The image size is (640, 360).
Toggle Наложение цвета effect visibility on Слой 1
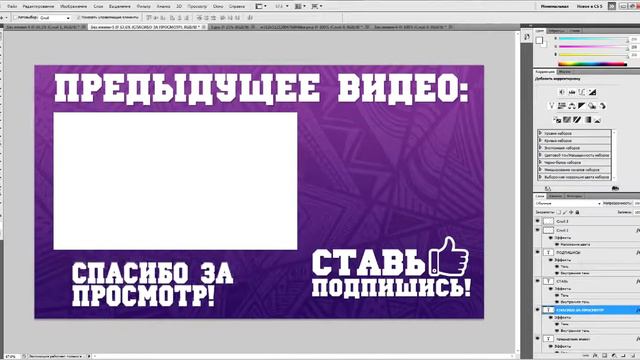tap(557, 244)
